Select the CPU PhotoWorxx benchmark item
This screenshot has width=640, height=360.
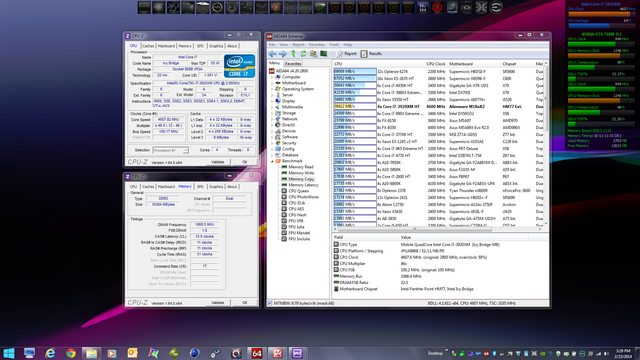(x=300, y=197)
